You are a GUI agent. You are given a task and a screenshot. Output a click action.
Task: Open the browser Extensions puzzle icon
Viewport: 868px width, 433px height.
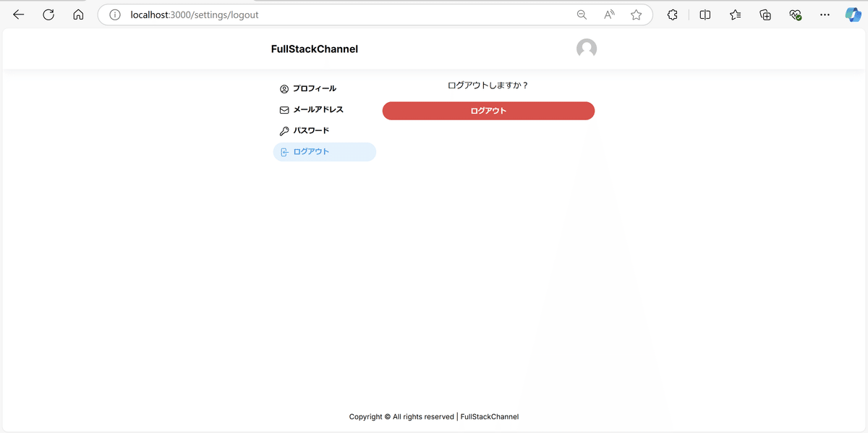click(x=672, y=14)
